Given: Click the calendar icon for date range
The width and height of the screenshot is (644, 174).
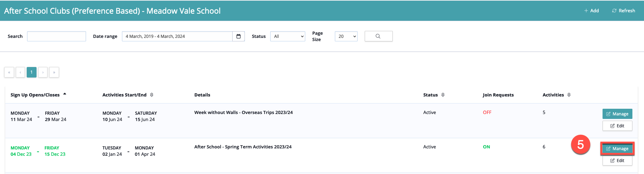Looking at the screenshot, I should pos(239,36).
